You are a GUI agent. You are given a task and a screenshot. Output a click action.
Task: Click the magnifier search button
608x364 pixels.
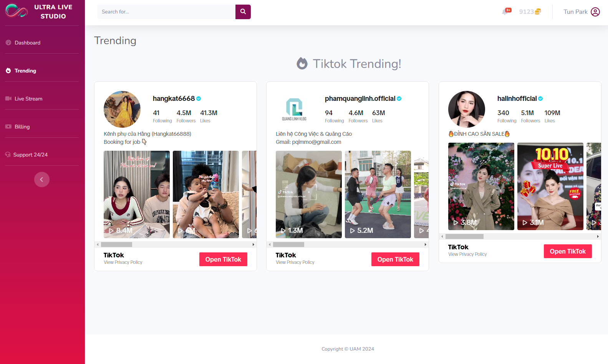tap(243, 12)
